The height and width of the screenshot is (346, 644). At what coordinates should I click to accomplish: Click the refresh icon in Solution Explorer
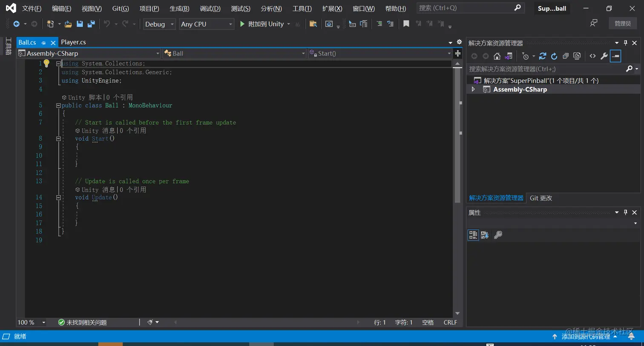pyautogui.click(x=554, y=56)
